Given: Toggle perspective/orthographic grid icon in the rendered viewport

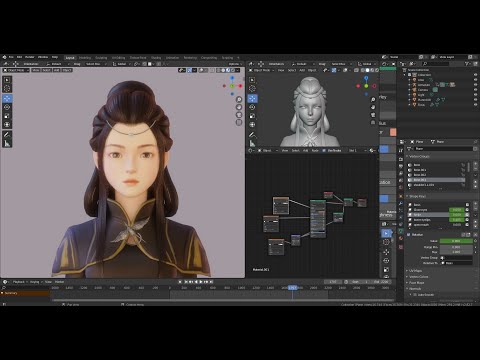Looking at the screenshot, I should (239, 122).
